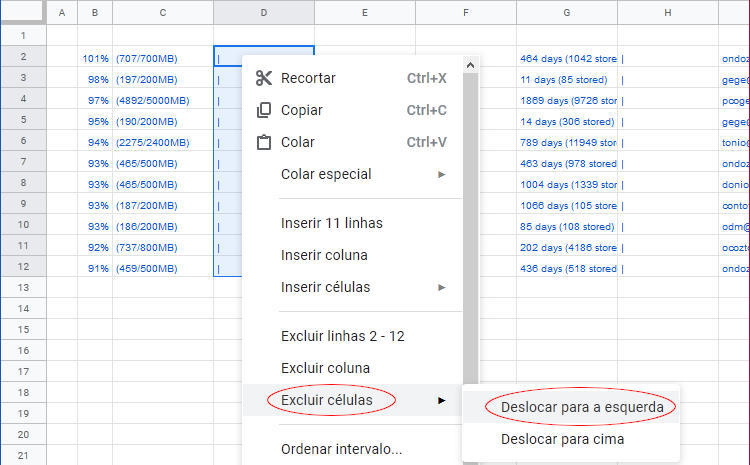Click cell 1004 days (1339 stored)
Image resolution: width=750 pixels, height=465 pixels.
pyautogui.click(x=567, y=184)
